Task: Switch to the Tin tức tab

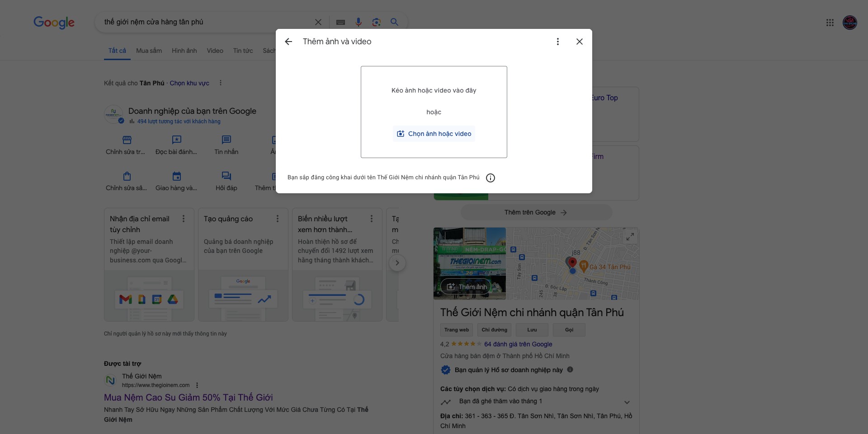Action: 243,51
